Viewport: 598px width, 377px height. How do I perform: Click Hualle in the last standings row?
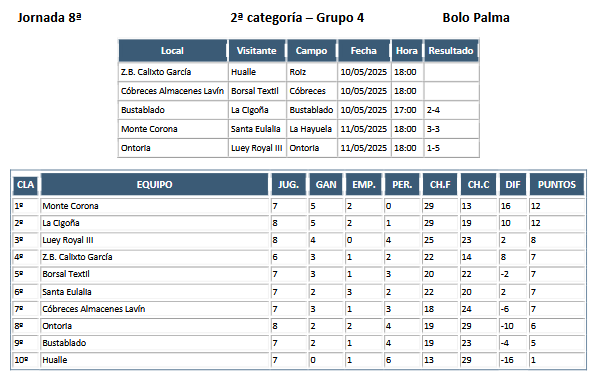click(55, 360)
